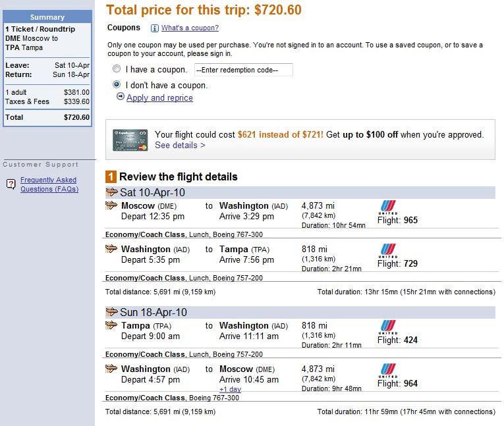Open Frequently Asked Questions (FAQs) link
Image resolution: width=504 pixels, height=426 pixels.
click(x=49, y=184)
